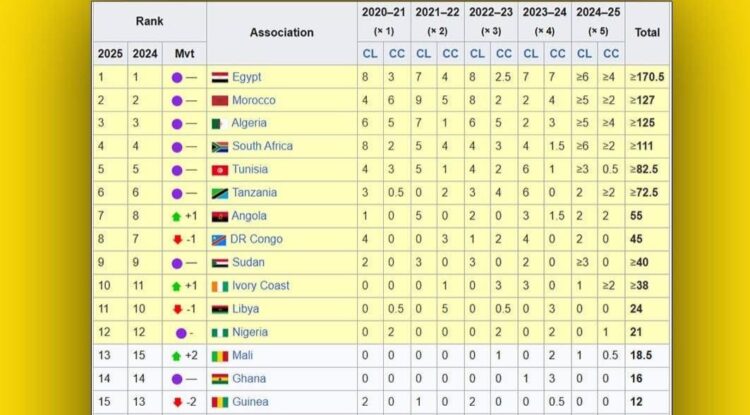The height and width of the screenshot is (415, 750).
Task: Click Mali's green +2 movement arrow
Action: pyautogui.click(x=177, y=355)
